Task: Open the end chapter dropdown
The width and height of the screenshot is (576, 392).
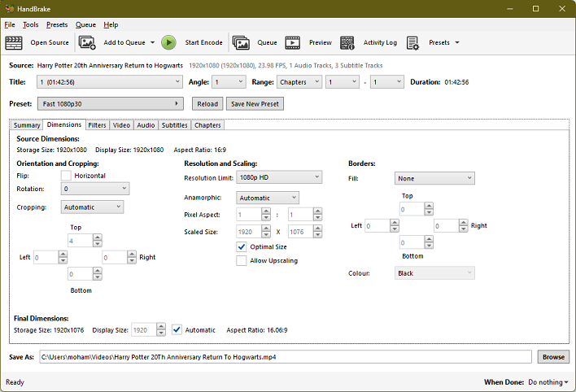Action: coord(386,82)
